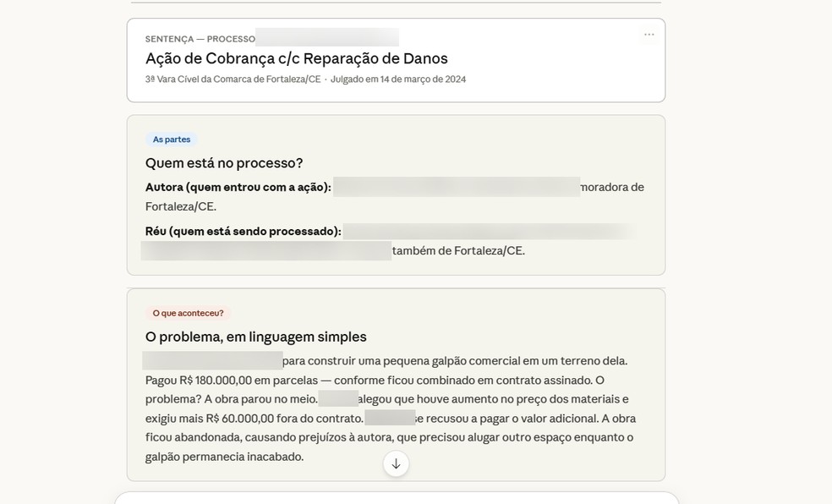
Task: Click 'moradora de Fortaleza/CE' text
Action: pyautogui.click(x=610, y=187)
